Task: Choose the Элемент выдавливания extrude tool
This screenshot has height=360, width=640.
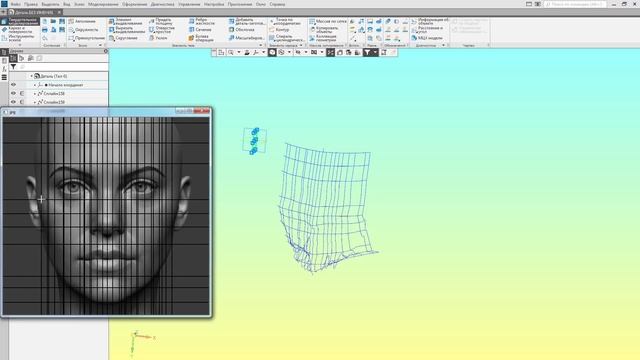Action: (126, 21)
